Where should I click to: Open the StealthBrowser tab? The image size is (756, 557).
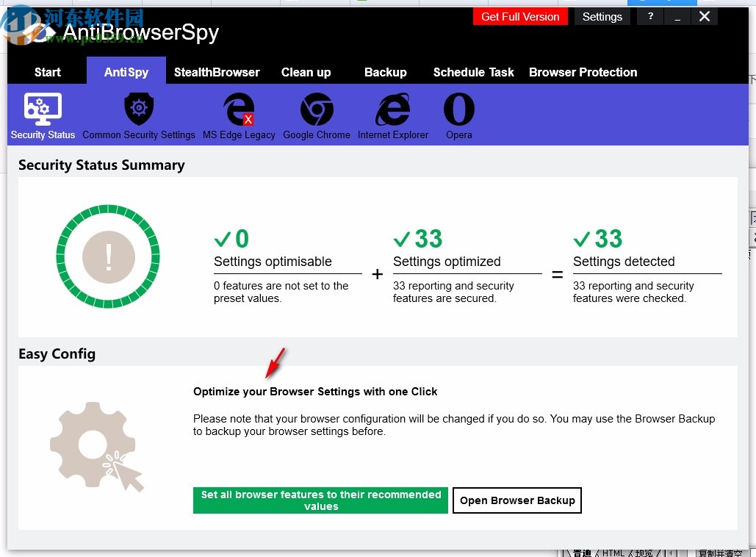pyautogui.click(x=217, y=71)
